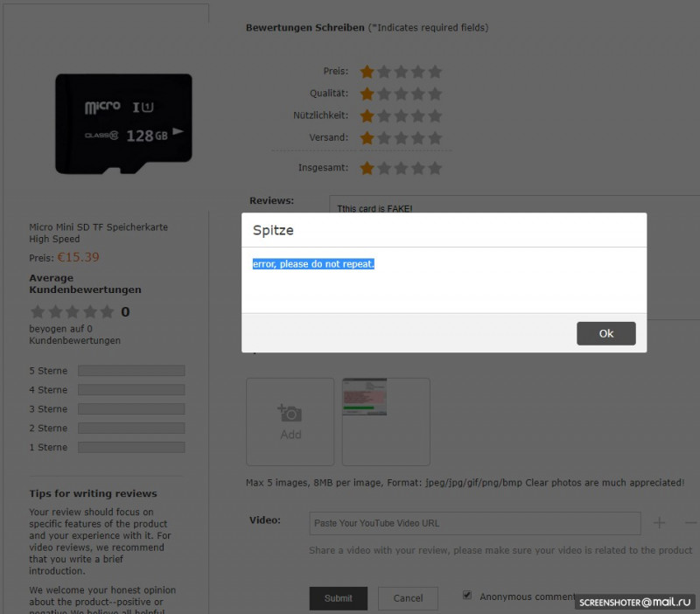Click the 1 Sterne rating bar
Viewport: 700px width, 614px height.
tap(131, 448)
